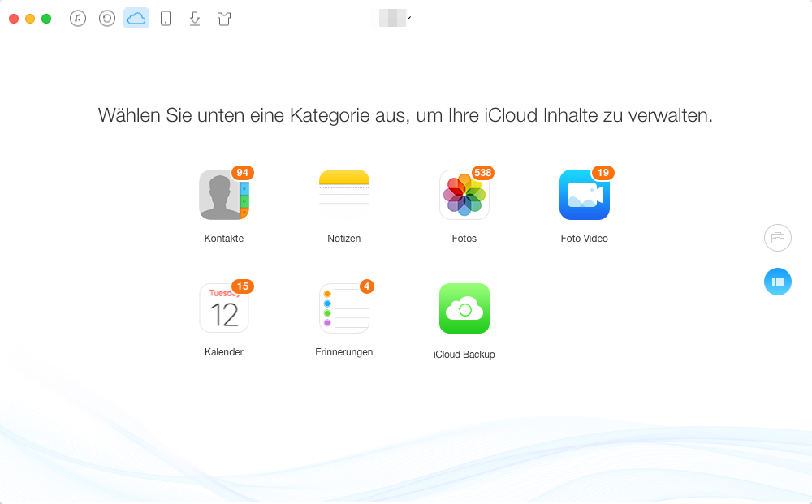Select the iCloud content cloud icon
Viewport: 812px width, 504px height.
(136, 19)
